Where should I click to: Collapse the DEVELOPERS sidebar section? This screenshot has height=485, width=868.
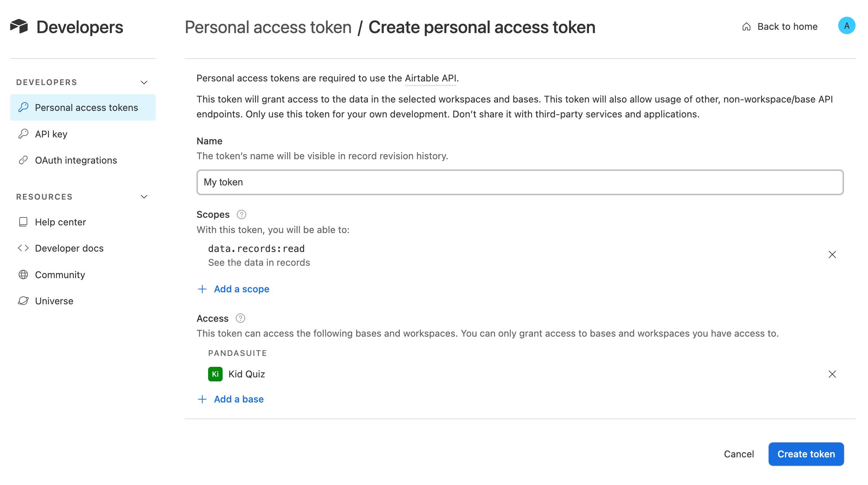point(144,82)
